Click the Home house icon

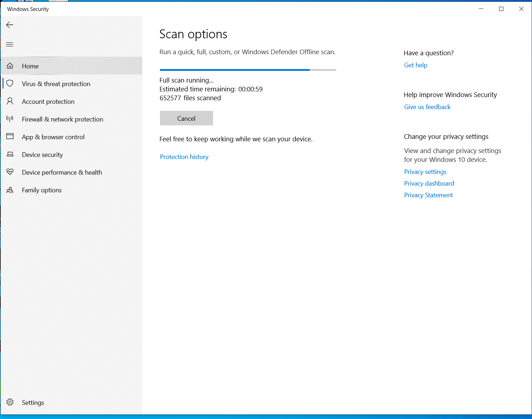[x=10, y=66]
